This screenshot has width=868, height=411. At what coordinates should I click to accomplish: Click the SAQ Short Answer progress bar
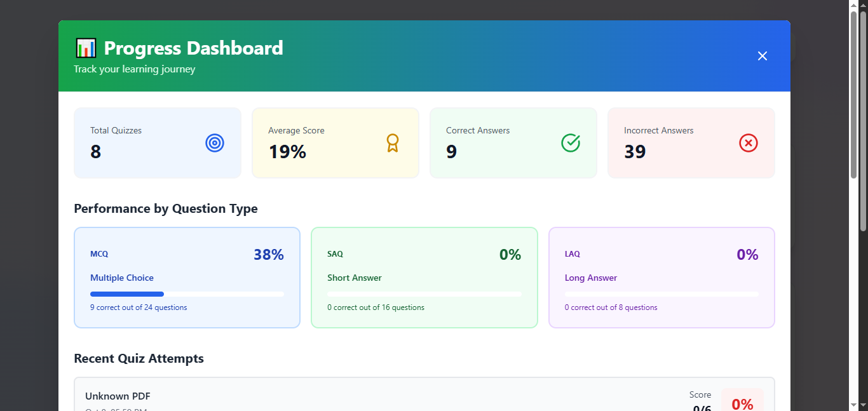coord(424,294)
